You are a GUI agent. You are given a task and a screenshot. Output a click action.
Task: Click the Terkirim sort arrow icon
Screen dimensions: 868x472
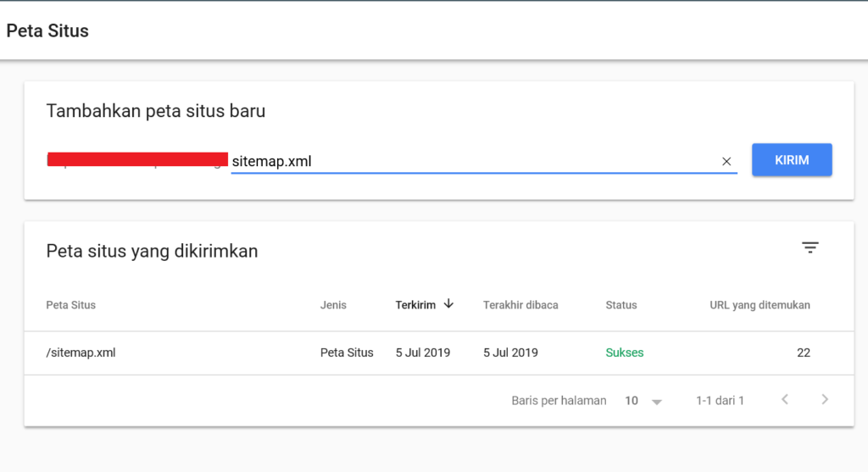coord(448,304)
